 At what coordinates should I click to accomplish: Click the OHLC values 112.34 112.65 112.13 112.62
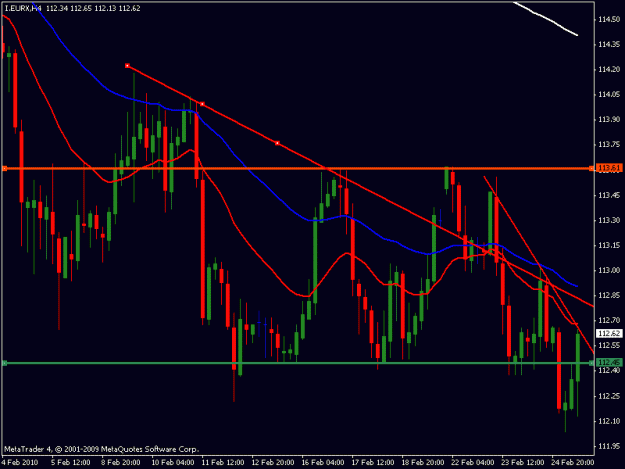point(93,8)
